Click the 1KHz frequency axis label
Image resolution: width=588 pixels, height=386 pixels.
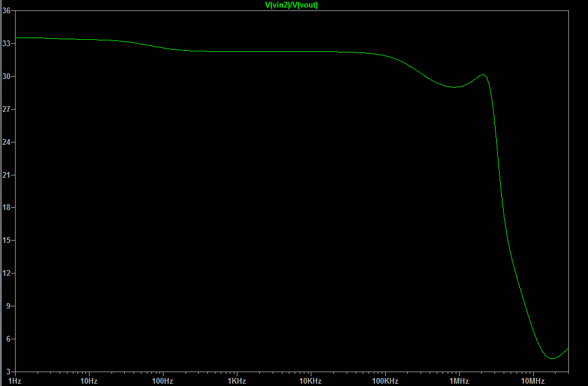pyautogui.click(x=237, y=381)
